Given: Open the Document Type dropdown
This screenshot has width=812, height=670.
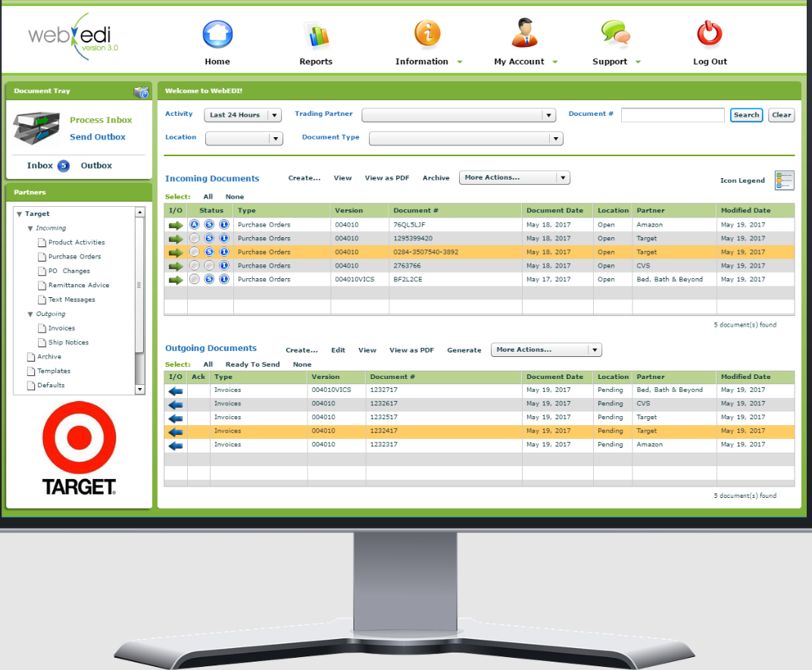Looking at the screenshot, I should pyautogui.click(x=466, y=139).
